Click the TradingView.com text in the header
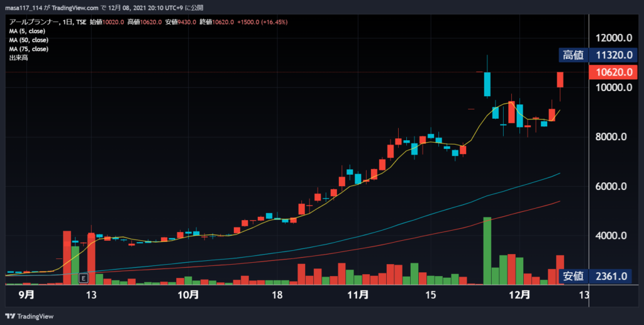 75,8
